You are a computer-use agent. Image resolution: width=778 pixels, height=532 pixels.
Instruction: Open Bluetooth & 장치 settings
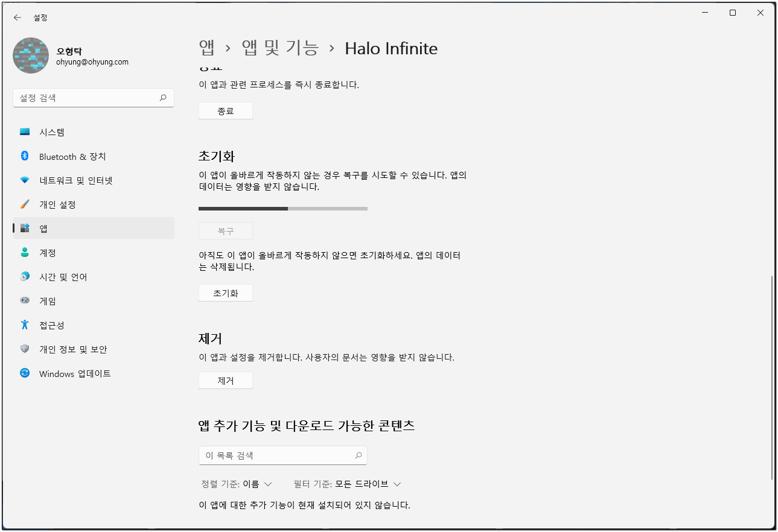tap(94, 156)
